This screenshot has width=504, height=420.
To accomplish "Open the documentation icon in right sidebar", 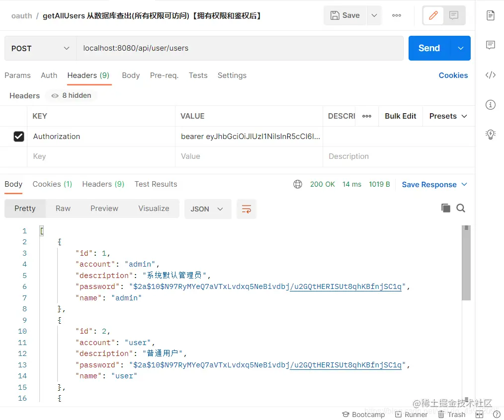I will [x=490, y=15].
